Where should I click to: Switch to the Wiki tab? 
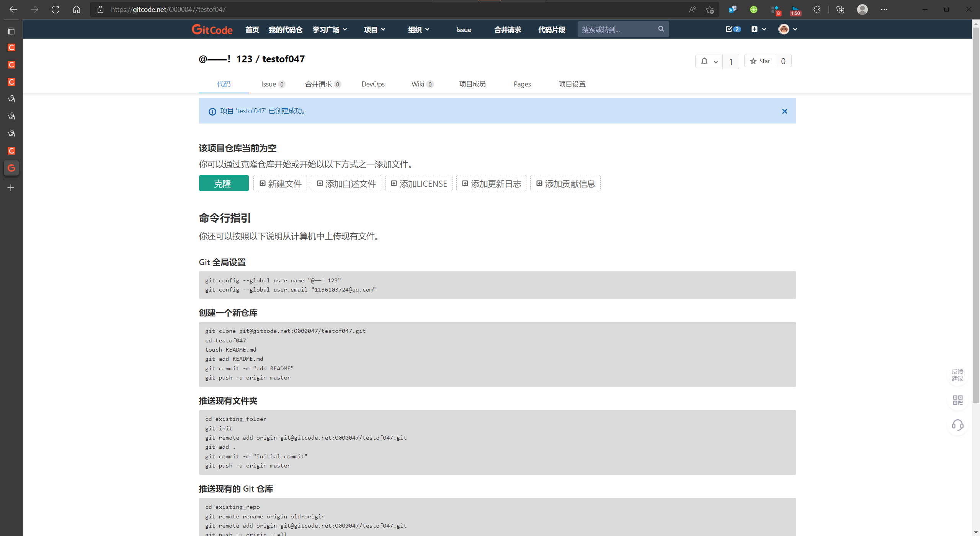pyautogui.click(x=422, y=84)
